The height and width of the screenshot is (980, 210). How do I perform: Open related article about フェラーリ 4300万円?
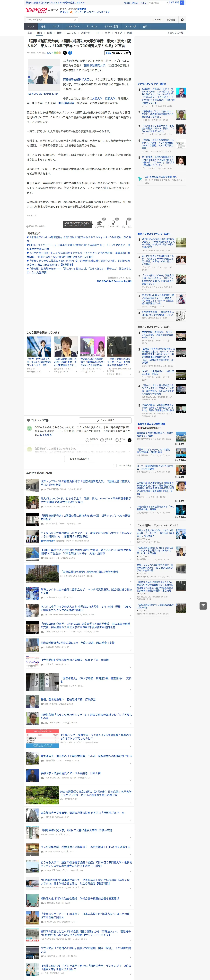tap(78, 247)
